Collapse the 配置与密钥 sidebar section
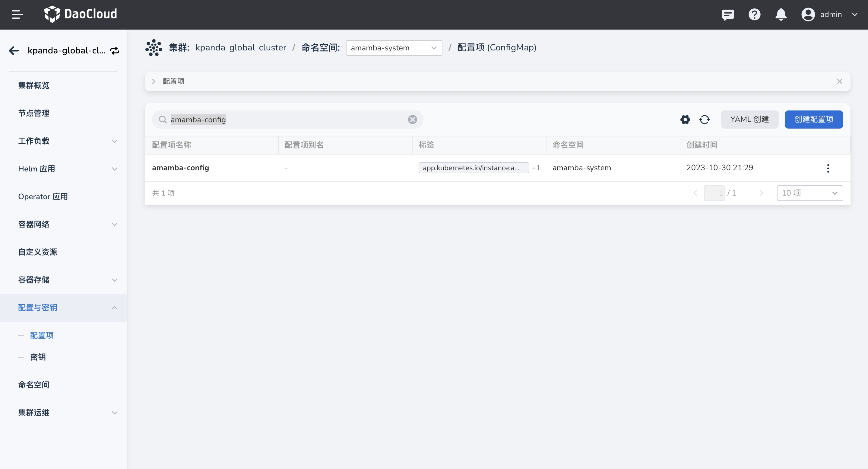Image resolution: width=868 pixels, height=469 pixels. 114,308
